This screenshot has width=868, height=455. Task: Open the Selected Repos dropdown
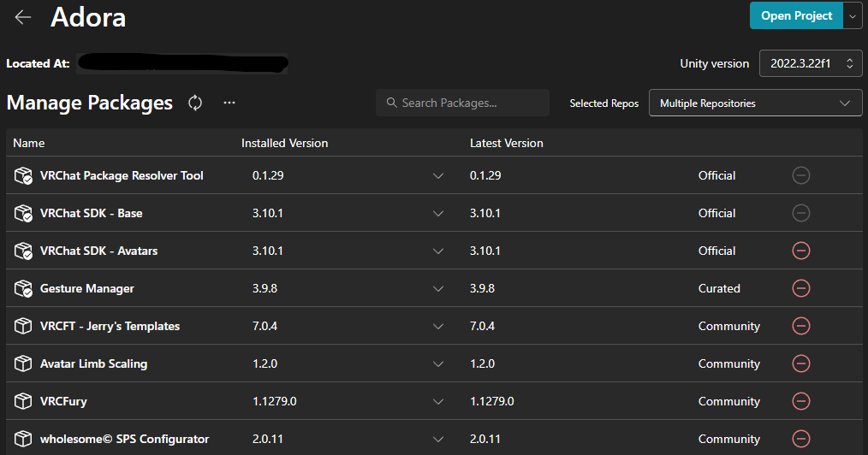coord(755,103)
